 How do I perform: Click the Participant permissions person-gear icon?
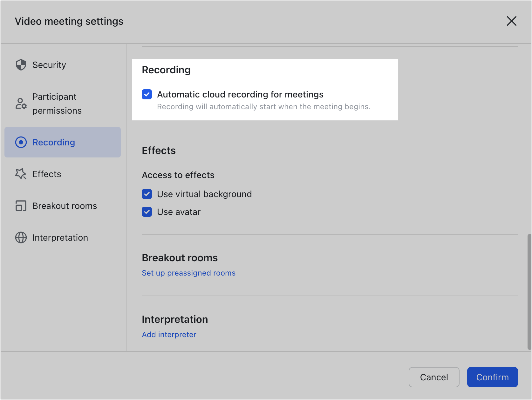(21, 103)
